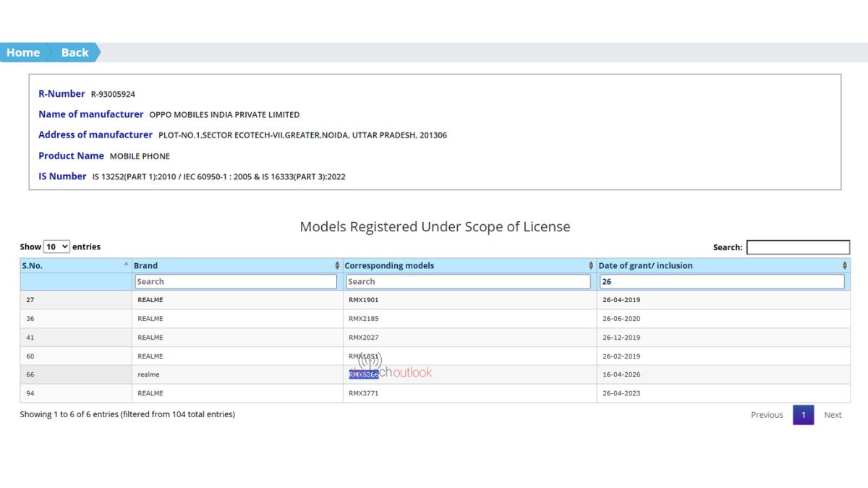868x488 pixels.
Task: Focus the main Search box
Action: tap(798, 247)
